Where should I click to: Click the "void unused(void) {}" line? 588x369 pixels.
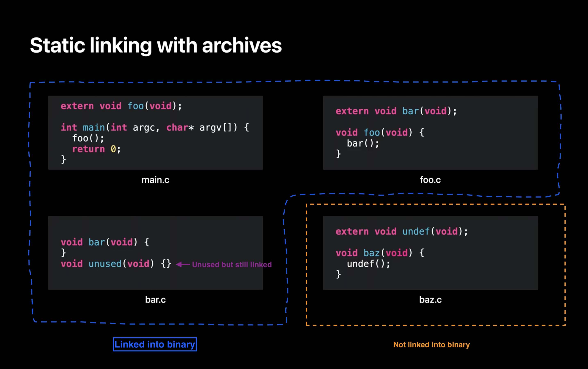(116, 264)
